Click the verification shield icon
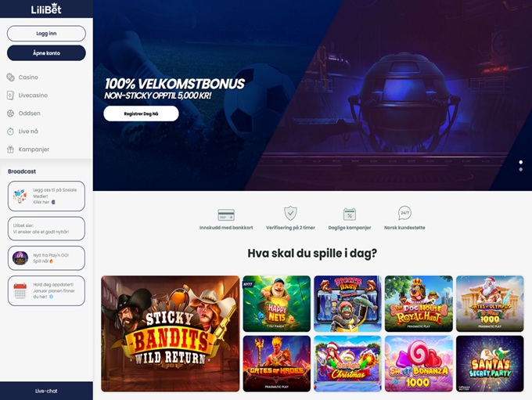The width and height of the screenshot is (532, 400). [x=290, y=214]
